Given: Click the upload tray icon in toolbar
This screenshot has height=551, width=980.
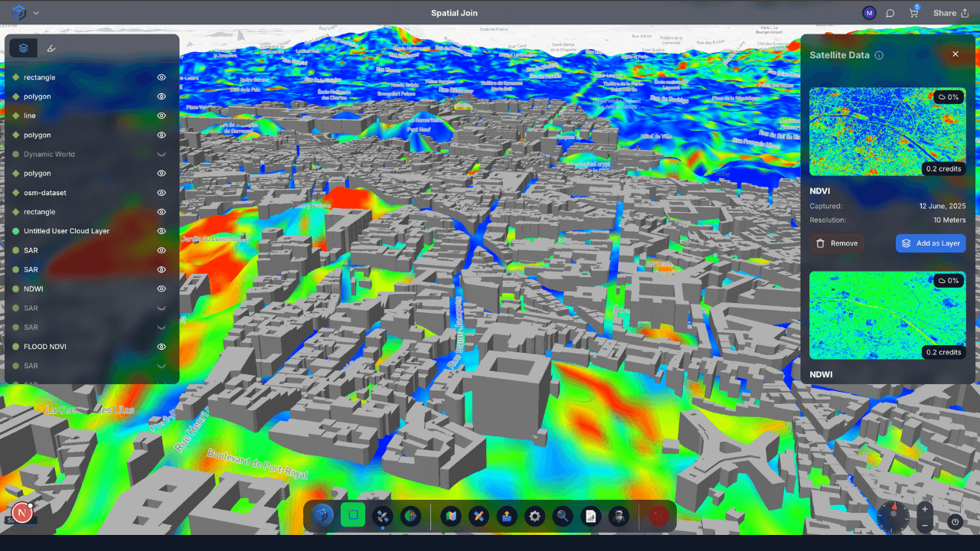Looking at the screenshot, I should (x=507, y=517).
